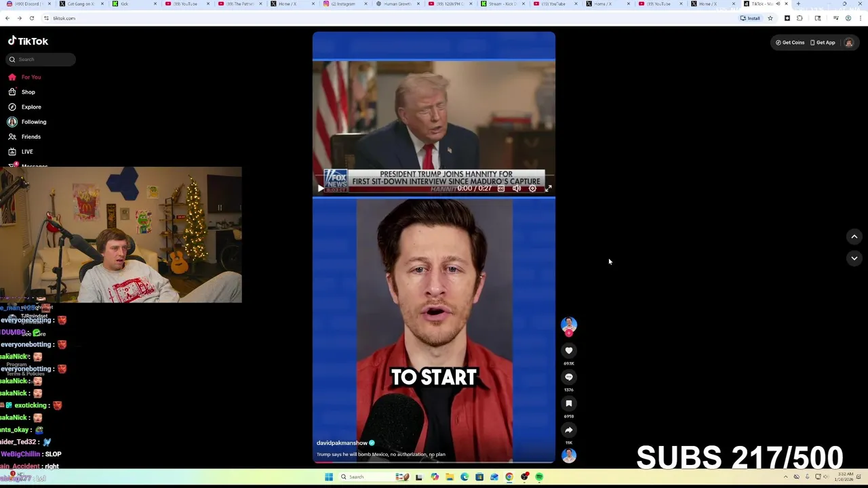Open the For You feed

(25, 77)
